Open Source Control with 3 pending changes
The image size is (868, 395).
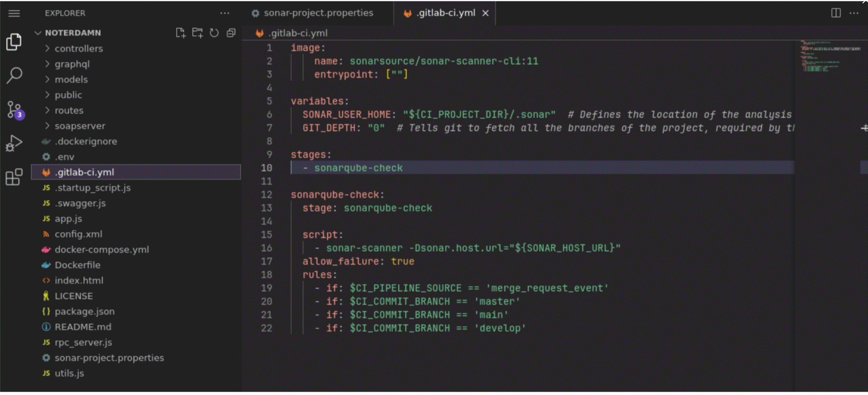coord(14,110)
